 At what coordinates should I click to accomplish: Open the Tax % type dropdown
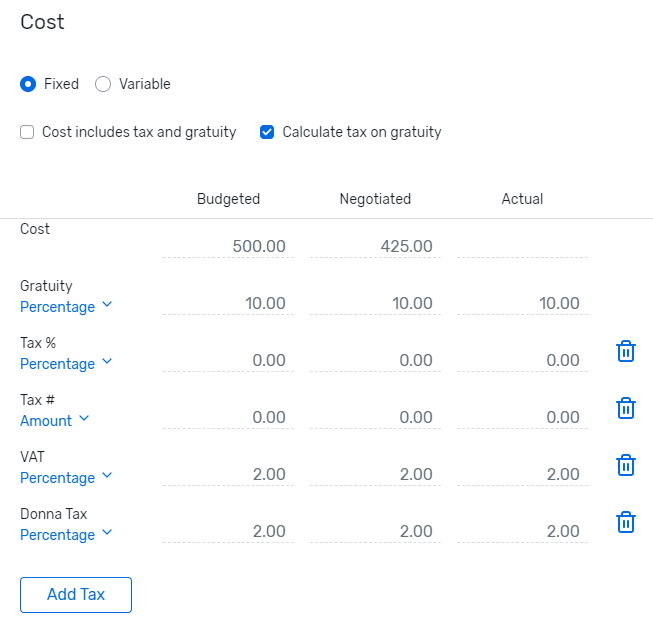pos(66,364)
